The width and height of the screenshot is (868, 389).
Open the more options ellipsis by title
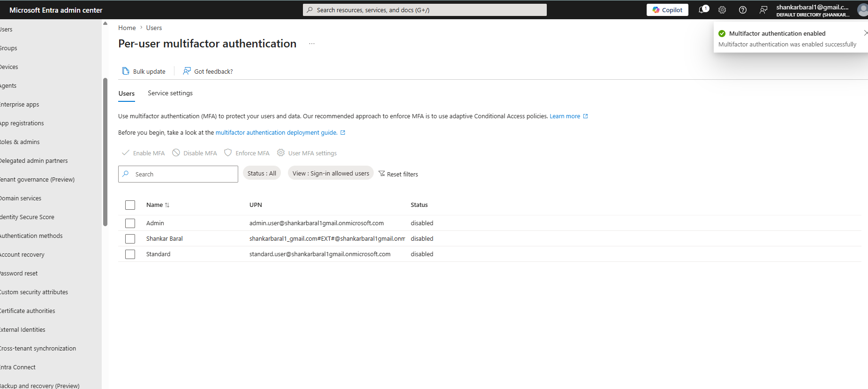pyautogui.click(x=312, y=44)
